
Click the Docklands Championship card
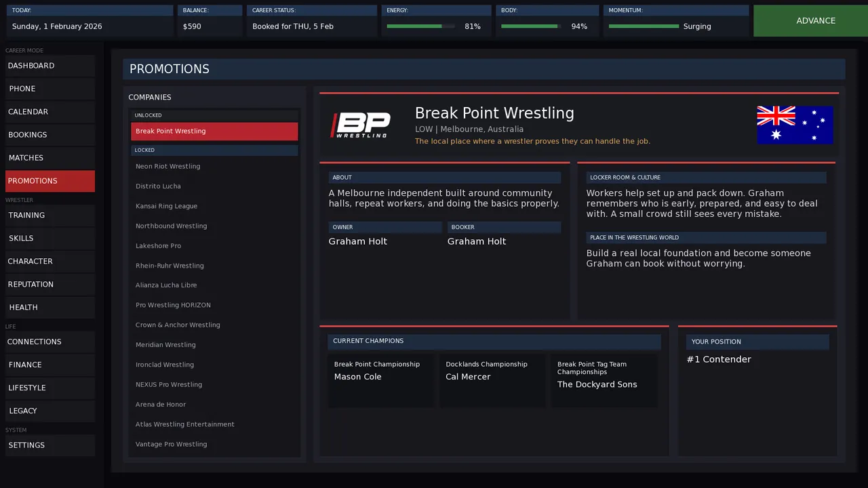coord(492,380)
